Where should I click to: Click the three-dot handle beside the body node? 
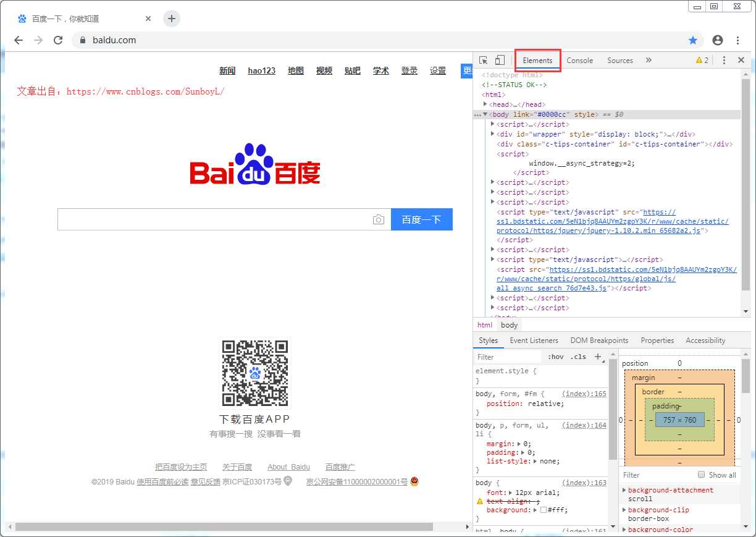click(477, 115)
